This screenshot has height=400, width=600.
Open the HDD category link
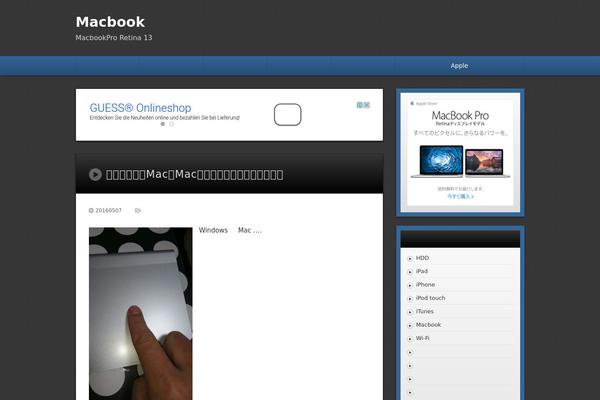pyautogui.click(x=422, y=258)
